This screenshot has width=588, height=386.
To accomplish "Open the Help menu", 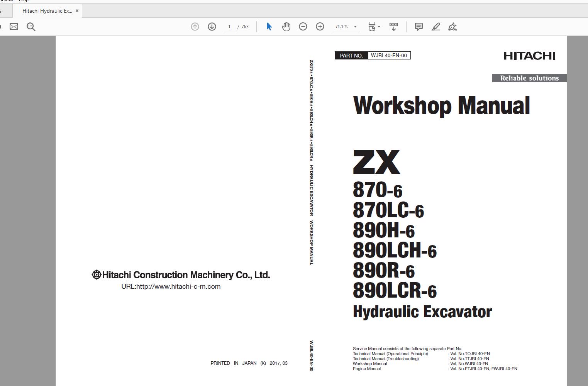I will coord(24,1).
